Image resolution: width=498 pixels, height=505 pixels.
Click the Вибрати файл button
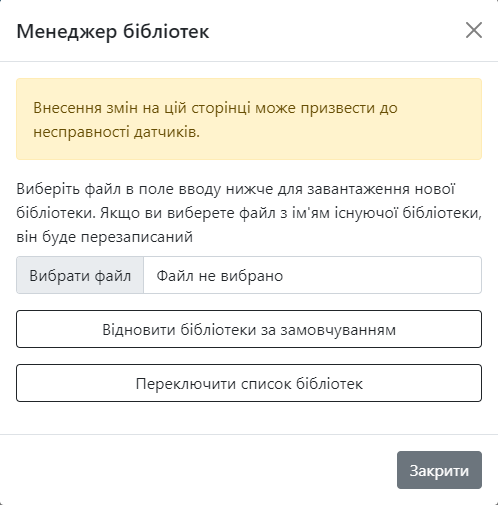pyautogui.click(x=80, y=275)
